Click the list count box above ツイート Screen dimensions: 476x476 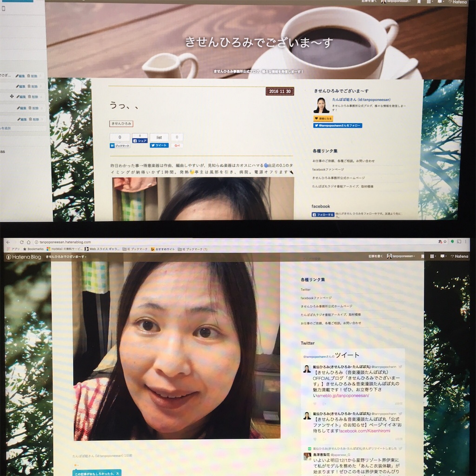[159, 138]
